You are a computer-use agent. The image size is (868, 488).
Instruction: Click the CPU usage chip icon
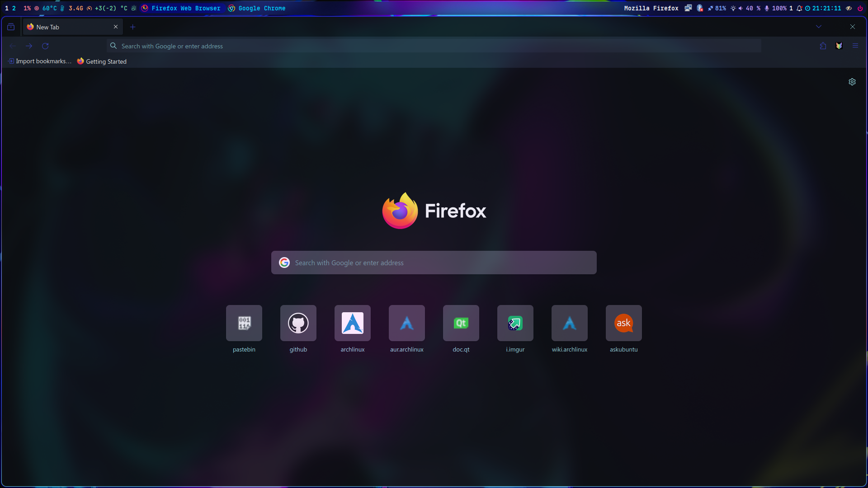point(37,8)
